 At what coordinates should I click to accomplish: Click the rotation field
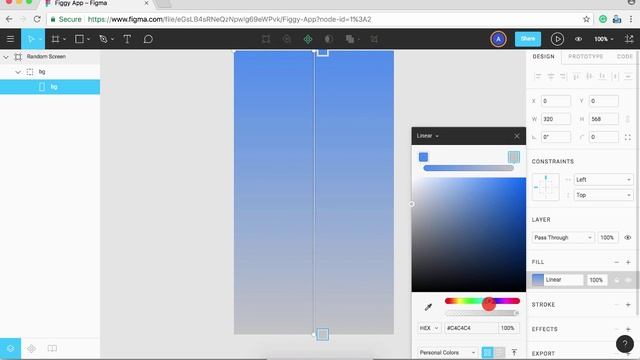pyautogui.click(x=556, y=137)
